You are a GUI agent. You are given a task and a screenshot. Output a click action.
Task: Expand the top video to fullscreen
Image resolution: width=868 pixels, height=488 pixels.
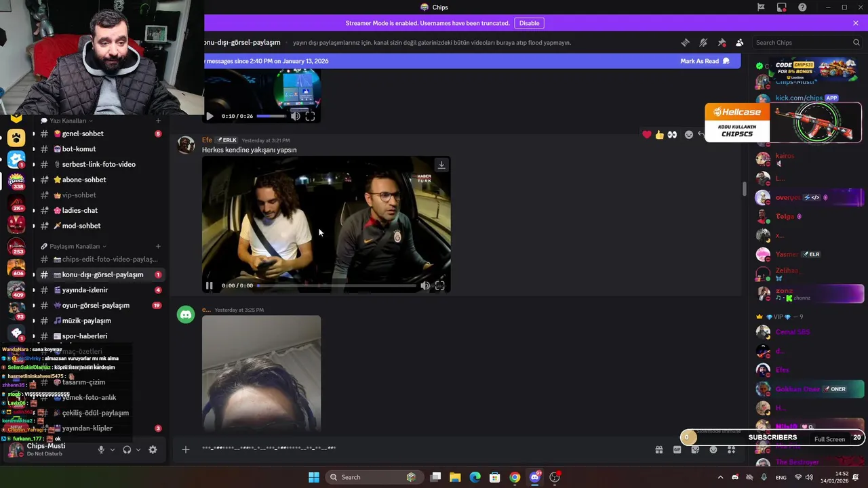click(x=310, y=116)
